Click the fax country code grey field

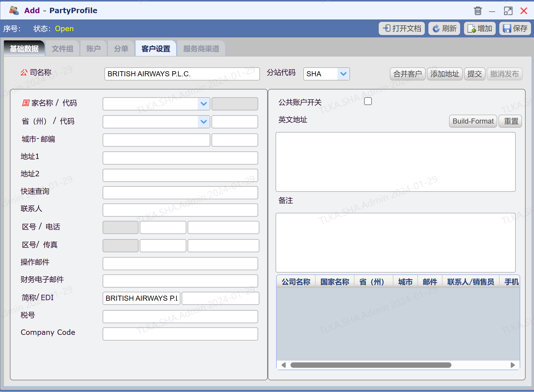(x=121, y=246)
